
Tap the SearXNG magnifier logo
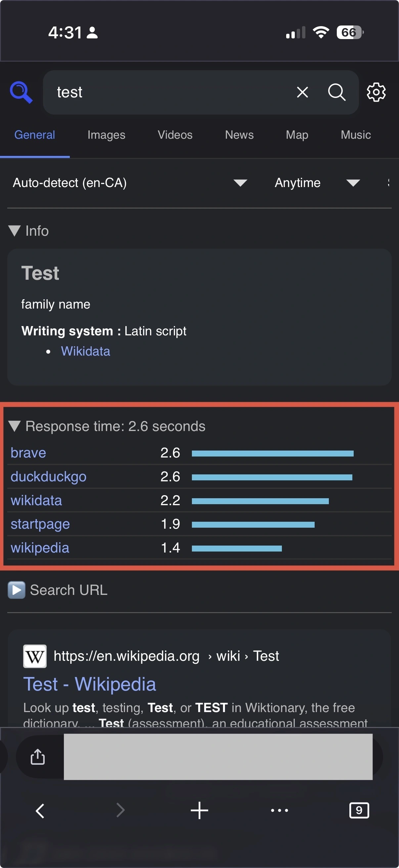[21, 92]
